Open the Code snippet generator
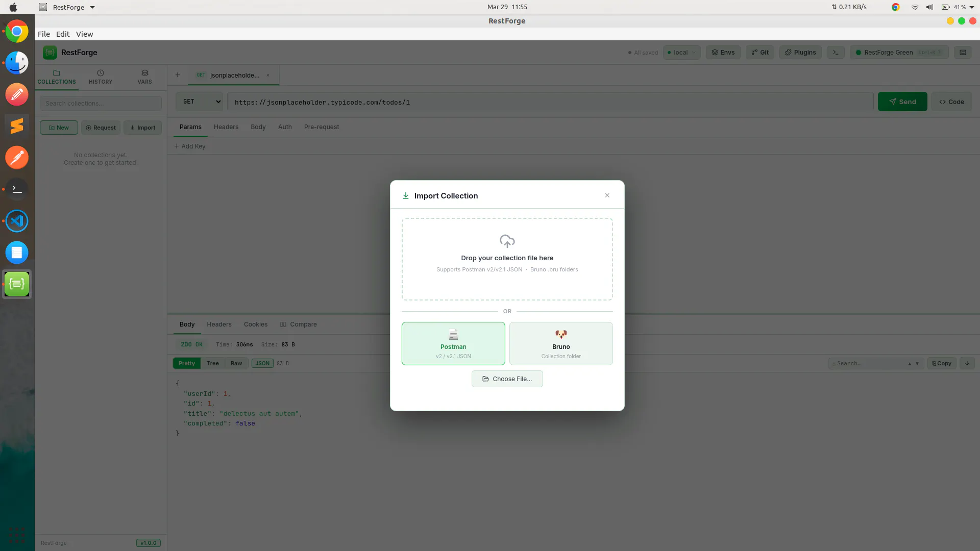The image size is (980, 551). pyautogui.click(x=951, y=102)
